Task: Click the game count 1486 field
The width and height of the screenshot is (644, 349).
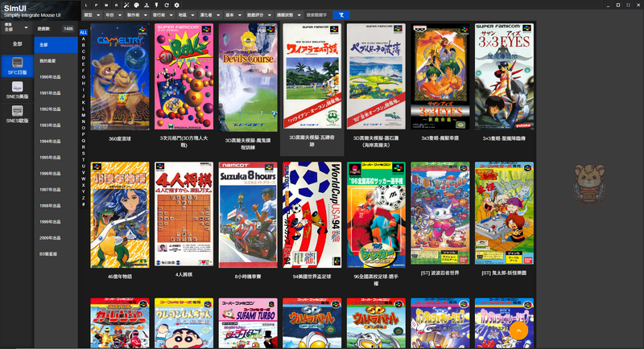Action: [68, 29]
